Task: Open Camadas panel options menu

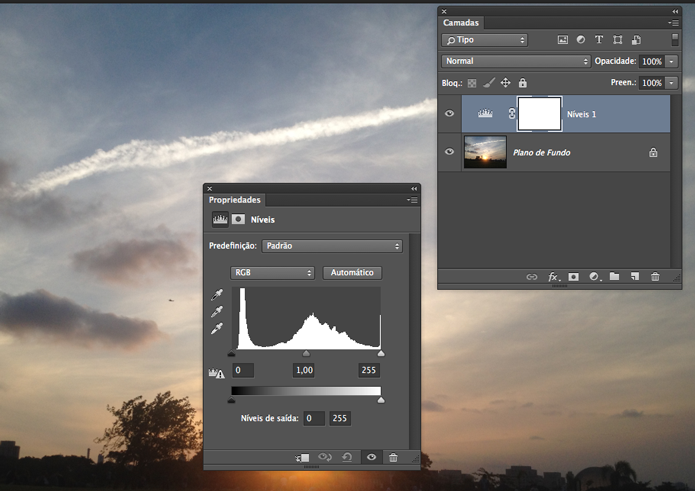Action: [x=673, y=23]
